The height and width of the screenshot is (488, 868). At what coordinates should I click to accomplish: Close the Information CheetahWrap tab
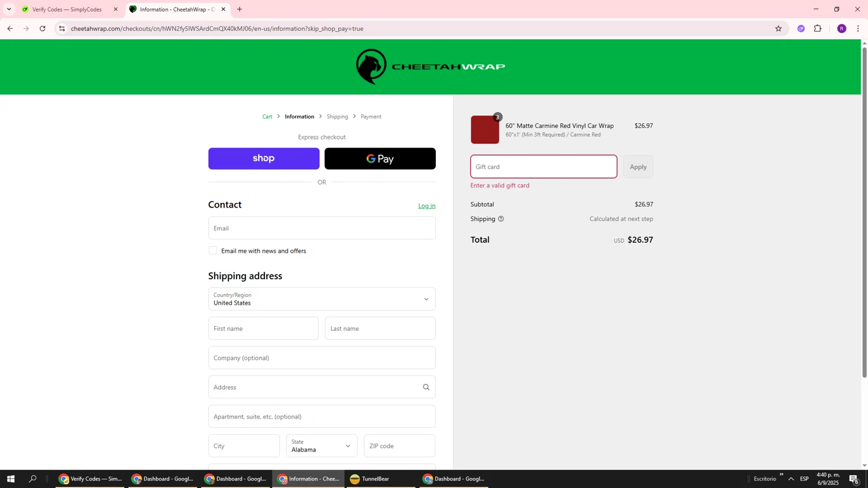click(223, 9)
